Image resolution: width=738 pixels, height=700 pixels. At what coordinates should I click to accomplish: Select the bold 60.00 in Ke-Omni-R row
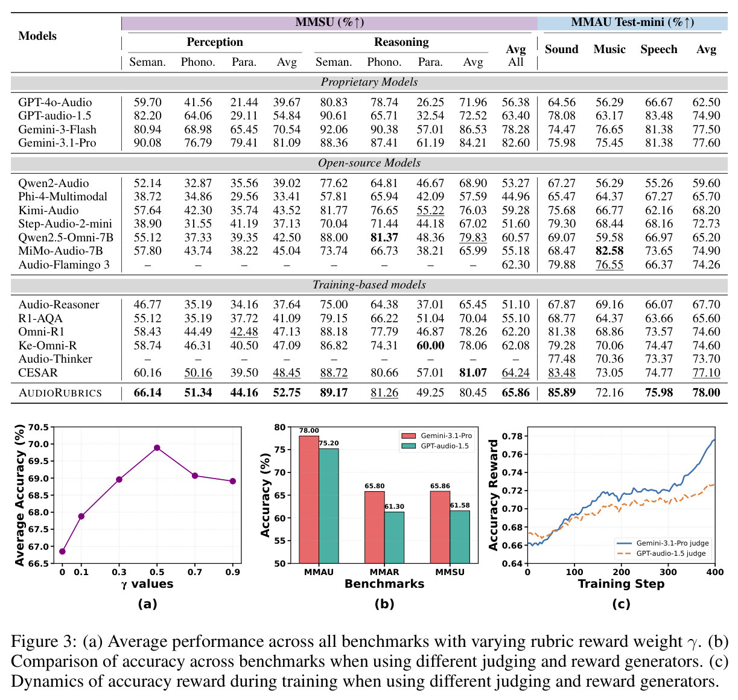pos(430,346)
